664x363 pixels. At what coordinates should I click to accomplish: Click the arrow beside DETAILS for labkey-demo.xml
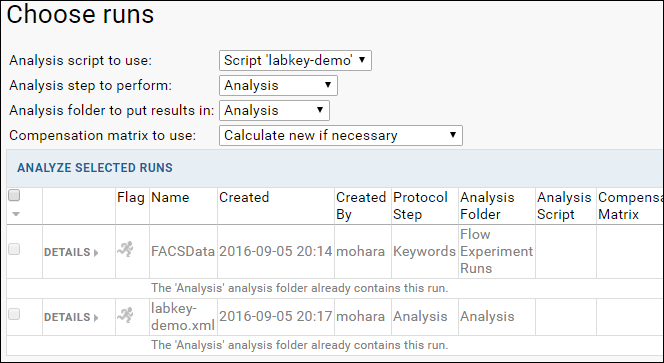[x=96, y=318]
